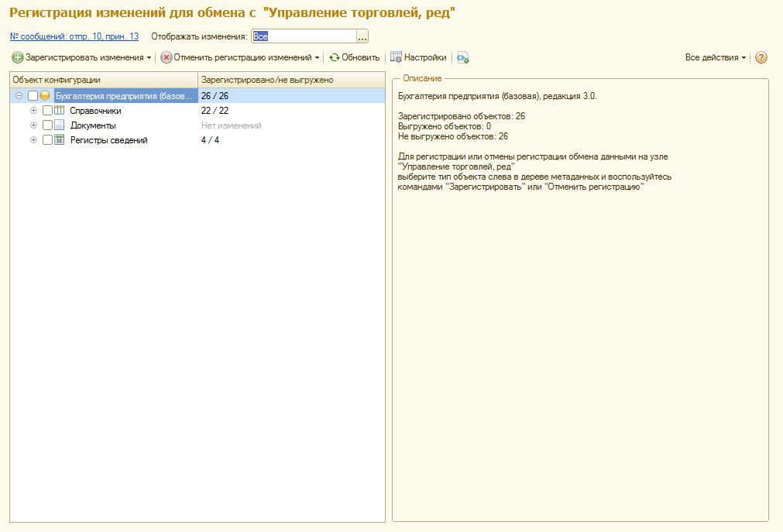Check the Бухгалтерия предприятия root checkbox

[x=33, y=95]
